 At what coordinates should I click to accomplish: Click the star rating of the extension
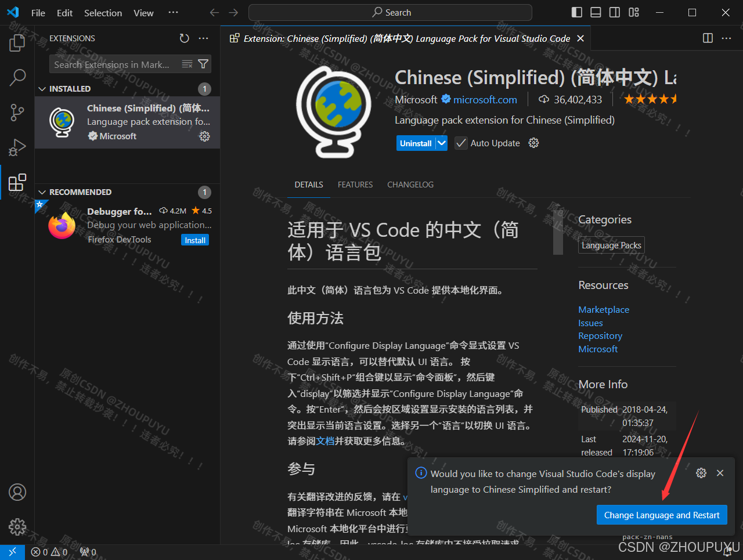[650, 99]
